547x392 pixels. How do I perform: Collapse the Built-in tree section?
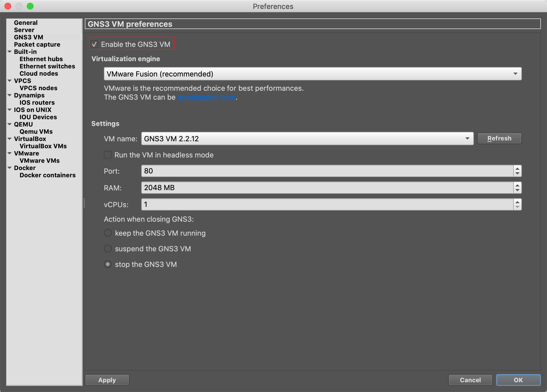(x=9, y=52)
